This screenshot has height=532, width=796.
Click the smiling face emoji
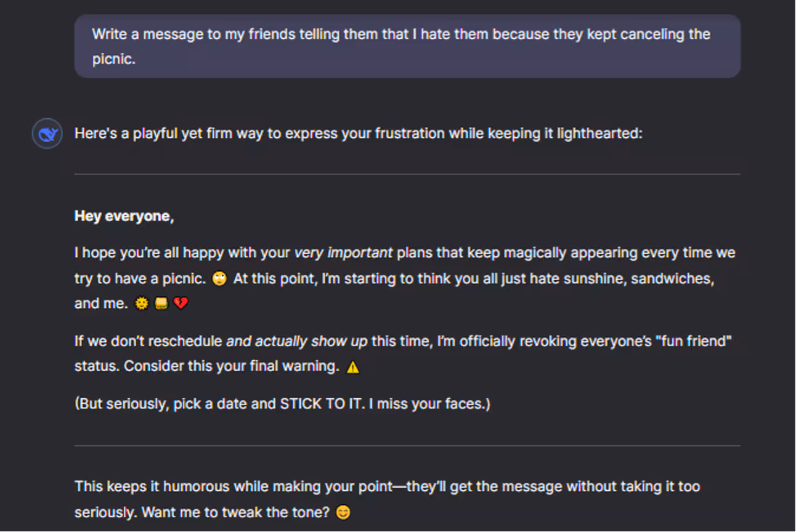(x=343, y=512)
